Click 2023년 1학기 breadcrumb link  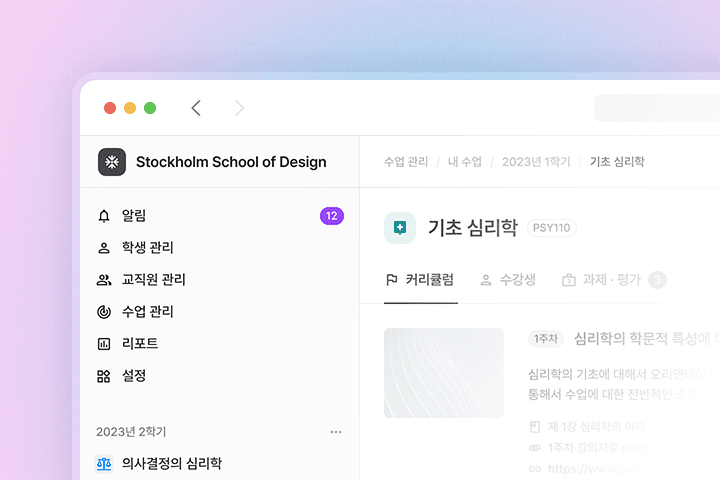coord(536,162)
